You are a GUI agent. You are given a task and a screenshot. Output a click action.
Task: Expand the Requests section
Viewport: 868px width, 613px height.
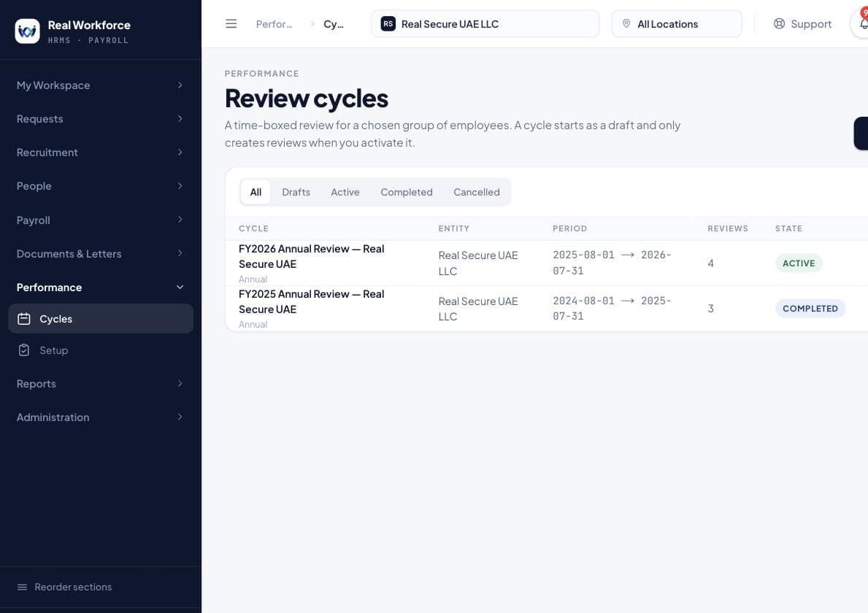101,119
